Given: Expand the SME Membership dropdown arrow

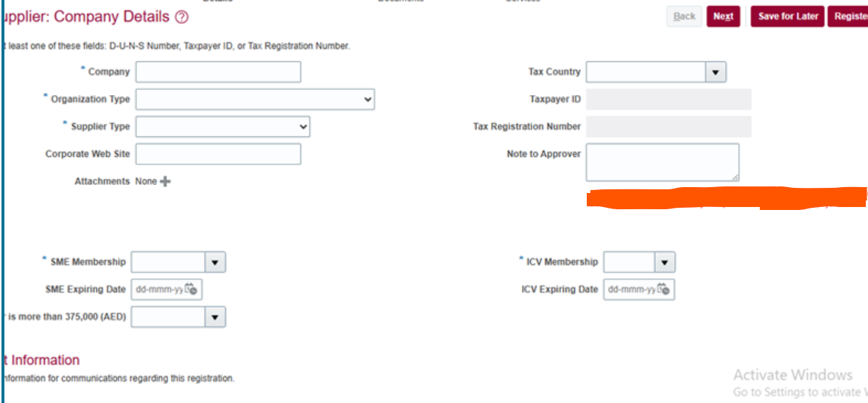Looking at the screenshot, I should (x=215, y=262).
